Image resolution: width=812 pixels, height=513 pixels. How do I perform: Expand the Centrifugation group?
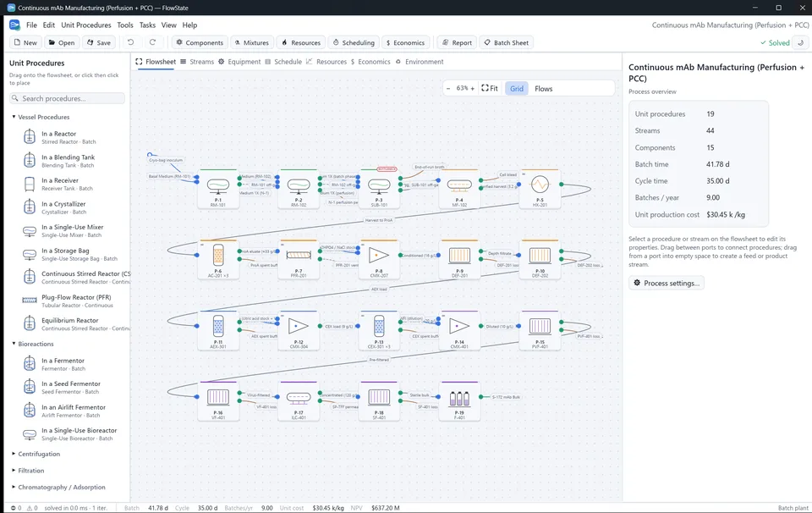36,454
